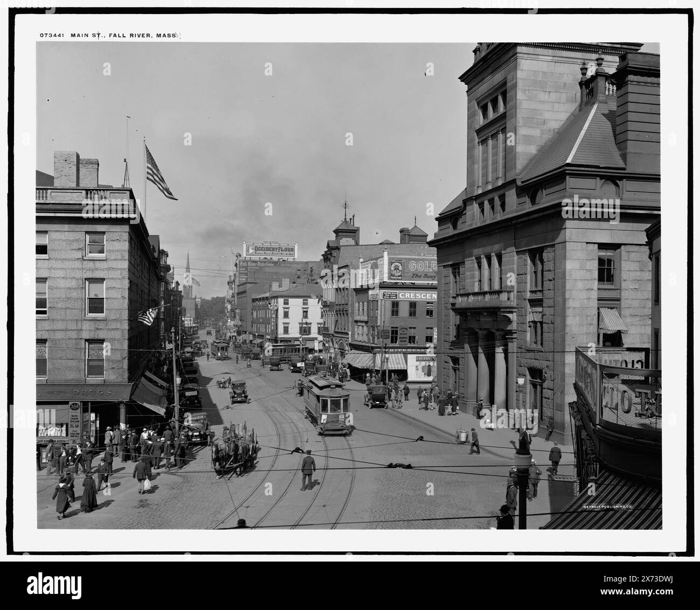Click the Occident Flour rooftop billboard

(x=270, y=250)
